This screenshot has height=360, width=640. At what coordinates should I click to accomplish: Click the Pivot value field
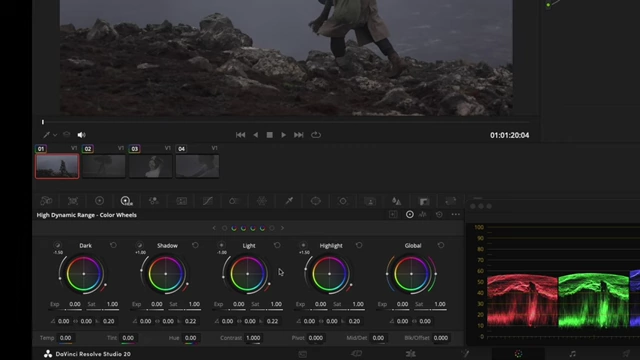(x=316, y=338)
